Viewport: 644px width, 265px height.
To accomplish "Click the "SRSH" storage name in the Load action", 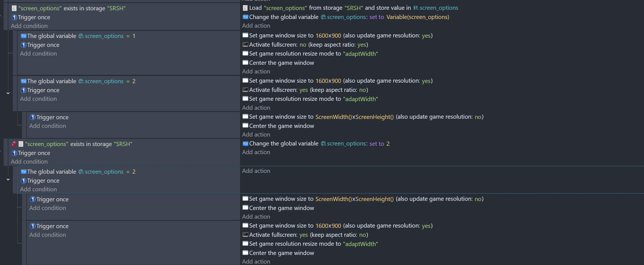I will click(x=354, y=8).
